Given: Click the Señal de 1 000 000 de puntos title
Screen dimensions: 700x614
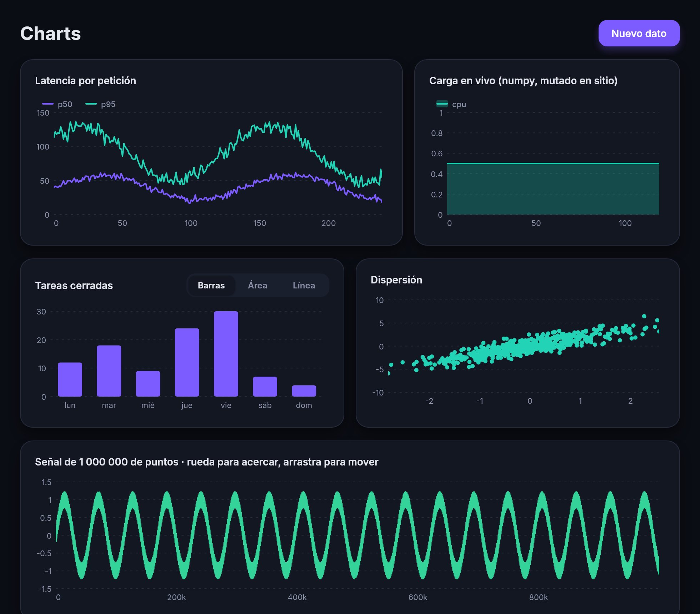Looking at the screenshot, I should 207,462.
